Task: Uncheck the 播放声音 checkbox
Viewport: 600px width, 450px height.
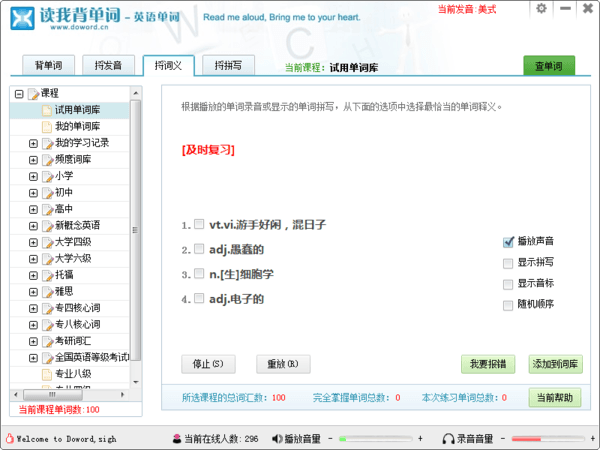Action: click(509, 241)
